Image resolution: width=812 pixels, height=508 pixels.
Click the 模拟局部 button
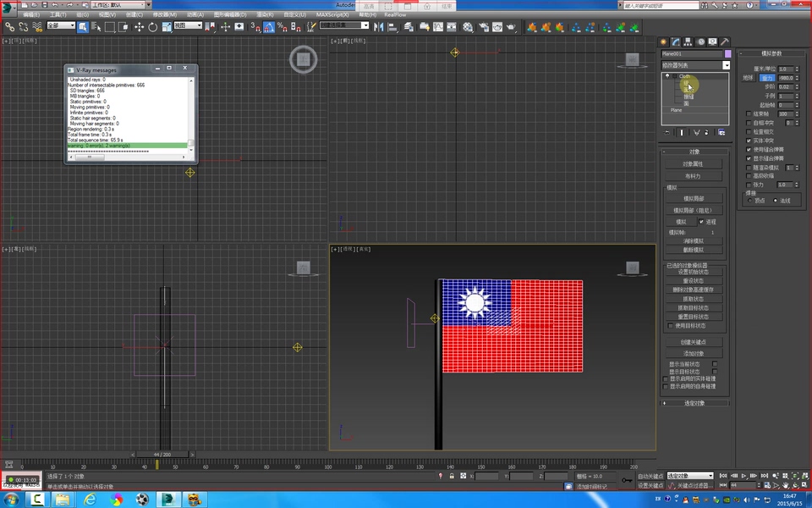point(694,198)
